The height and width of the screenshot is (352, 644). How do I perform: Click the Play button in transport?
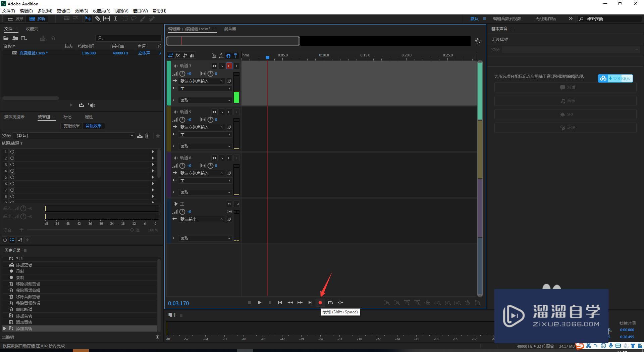click(260, 303)
